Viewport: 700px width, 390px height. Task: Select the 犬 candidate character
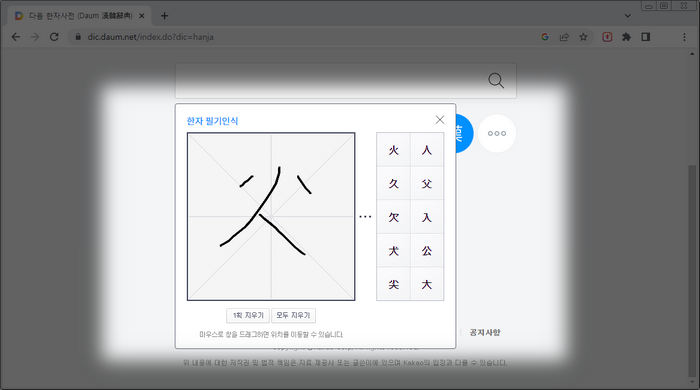tap(393, 250)
